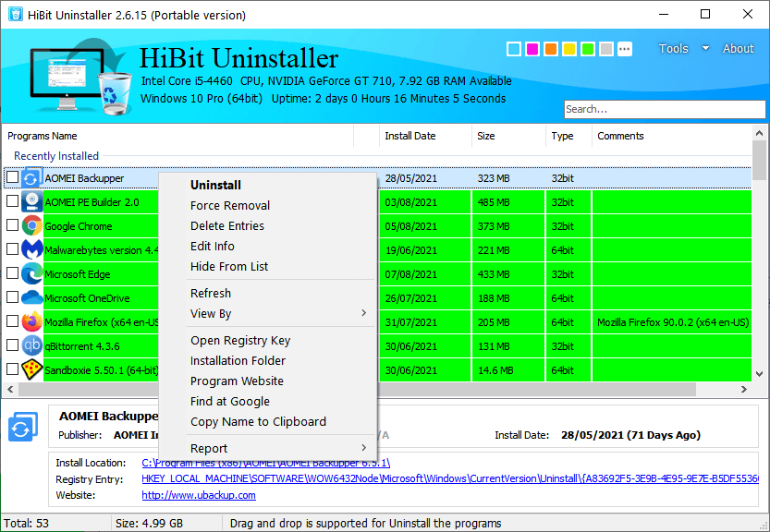Click the horizontal scrollbar left arrow

[x=9, y=389]
